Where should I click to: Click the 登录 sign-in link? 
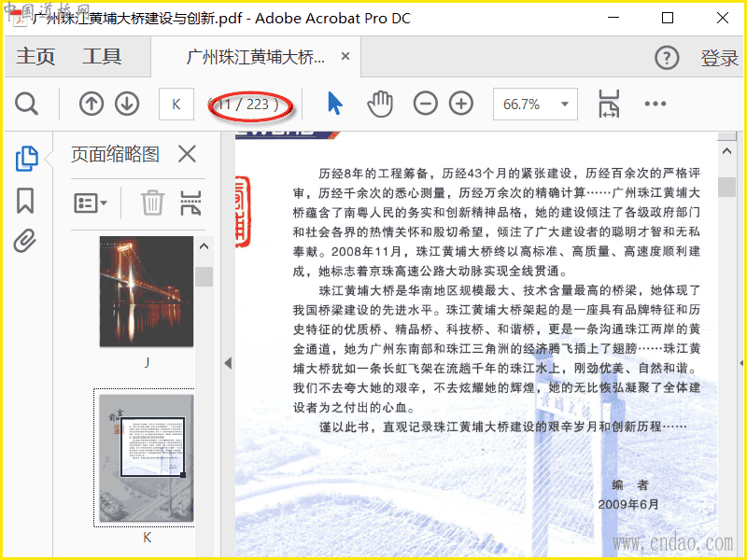coord(719,58)
